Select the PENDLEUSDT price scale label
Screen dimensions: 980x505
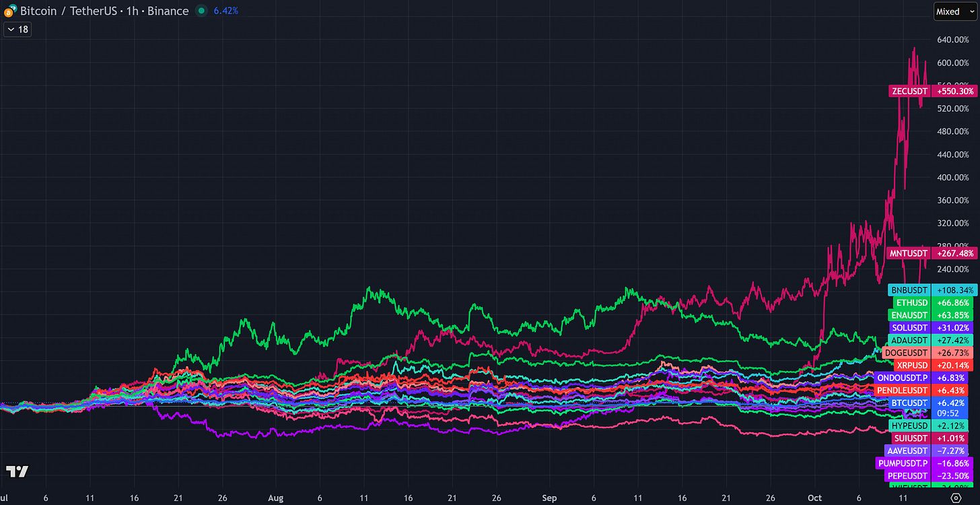pos(903,391)
